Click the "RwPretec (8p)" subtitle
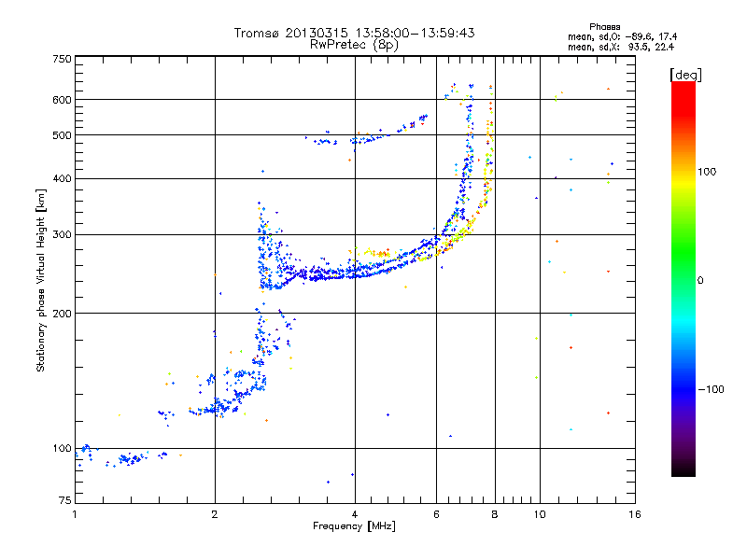747x560 pixels. [x=354, y=45]
